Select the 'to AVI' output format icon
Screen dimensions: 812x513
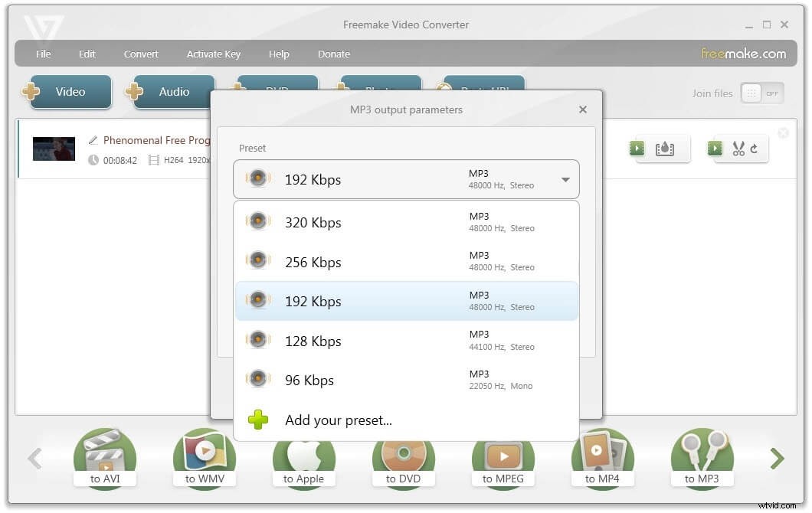105,457
